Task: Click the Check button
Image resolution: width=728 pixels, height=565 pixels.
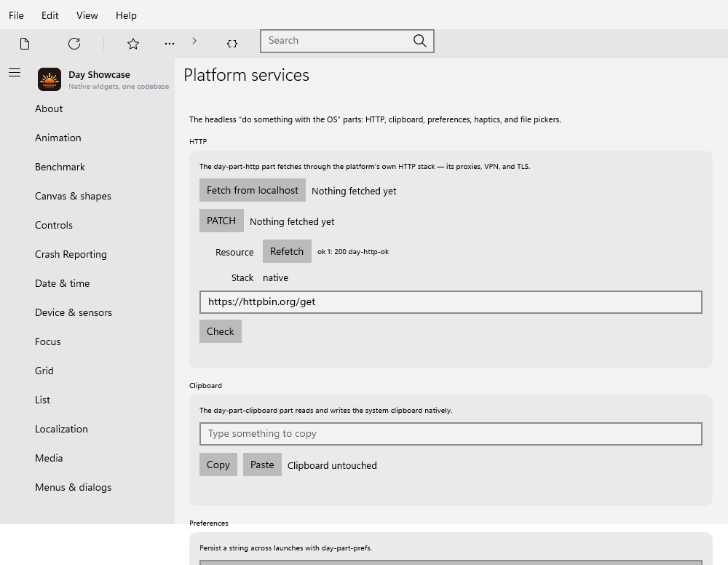Action: 221,331
